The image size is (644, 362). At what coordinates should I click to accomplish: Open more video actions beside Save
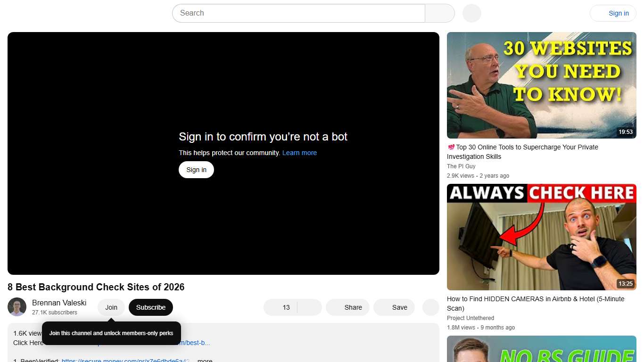pyautogui.click(x=430, y=307)
